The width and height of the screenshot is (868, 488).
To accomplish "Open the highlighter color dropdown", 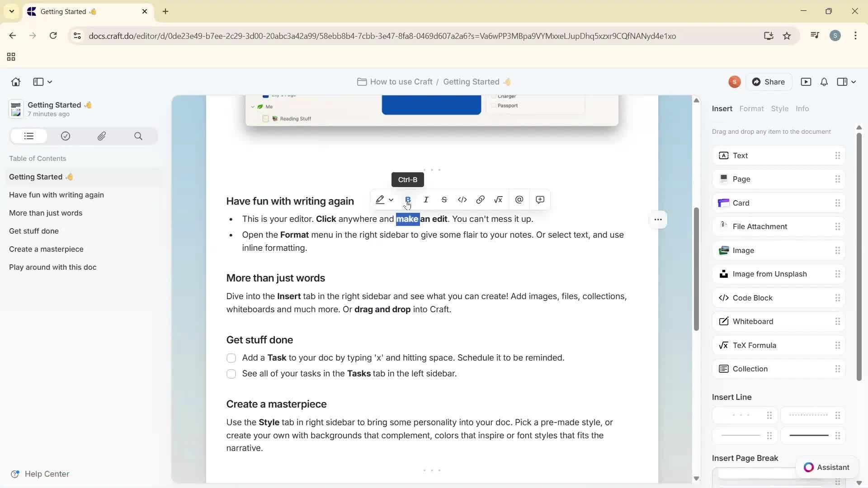I will pyautogui.click(x=392, y=199).
